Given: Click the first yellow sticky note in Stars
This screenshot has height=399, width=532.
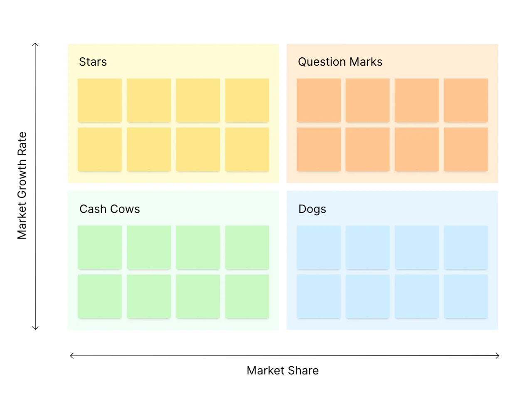Looking at the screenshot, I should tap(100, 100).
